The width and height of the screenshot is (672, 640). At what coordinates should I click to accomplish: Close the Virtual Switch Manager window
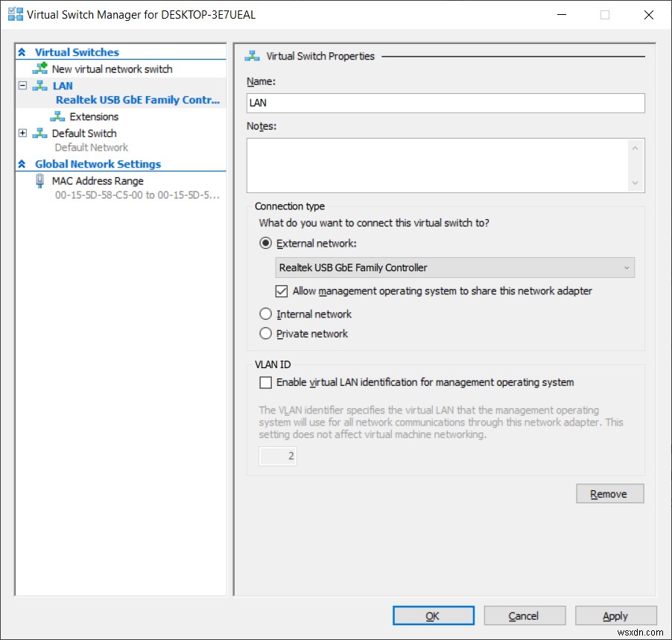coord(649,15)
